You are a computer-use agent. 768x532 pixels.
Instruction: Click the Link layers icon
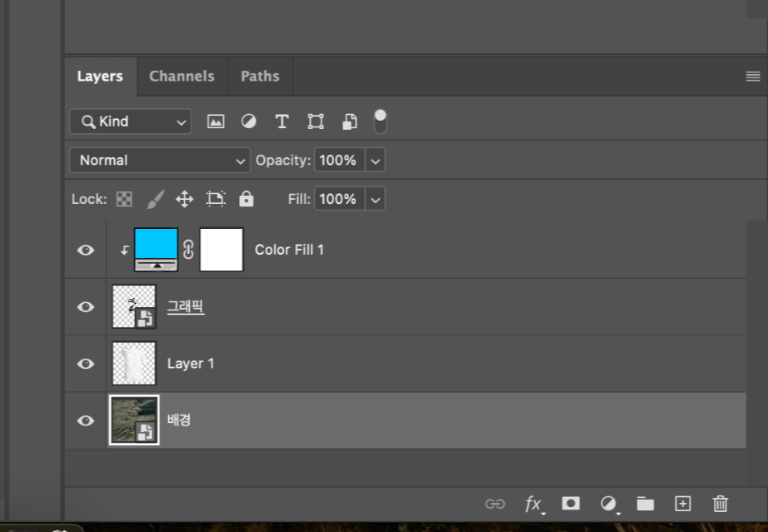[x=495, y=504]
